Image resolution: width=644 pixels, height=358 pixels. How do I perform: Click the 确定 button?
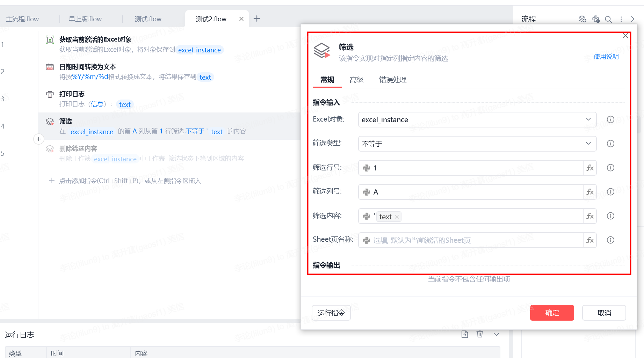tap(552, 313)
